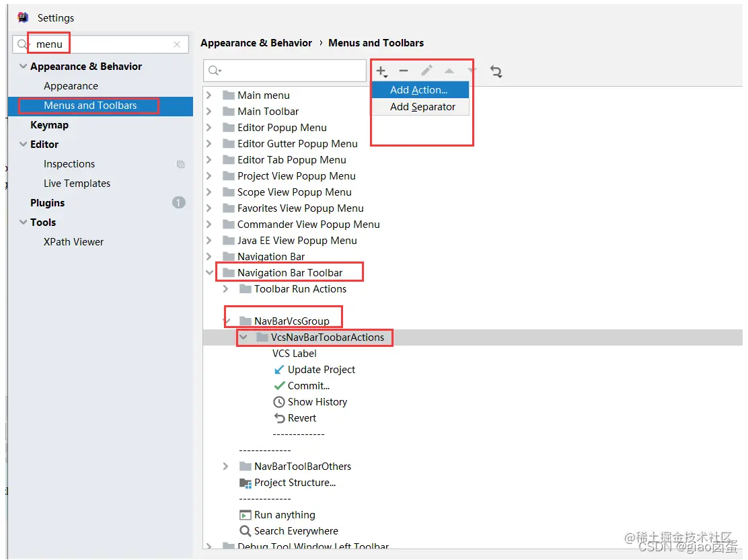Click the Inspections profile scope icon
Viewport: 748px width, 560px height.
point(180,164)
